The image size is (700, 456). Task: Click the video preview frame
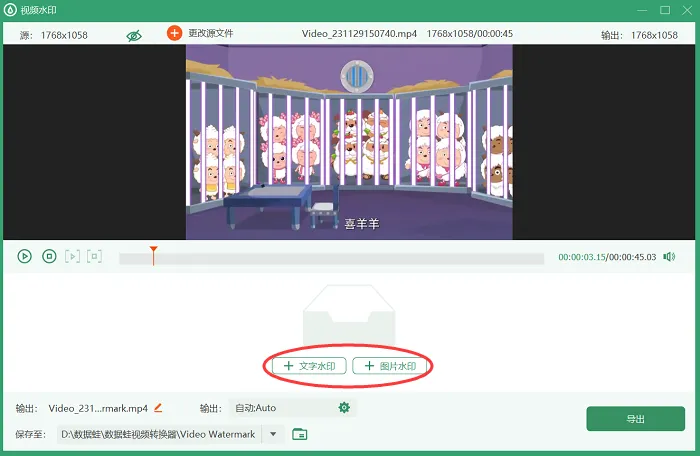pos(349,142)
